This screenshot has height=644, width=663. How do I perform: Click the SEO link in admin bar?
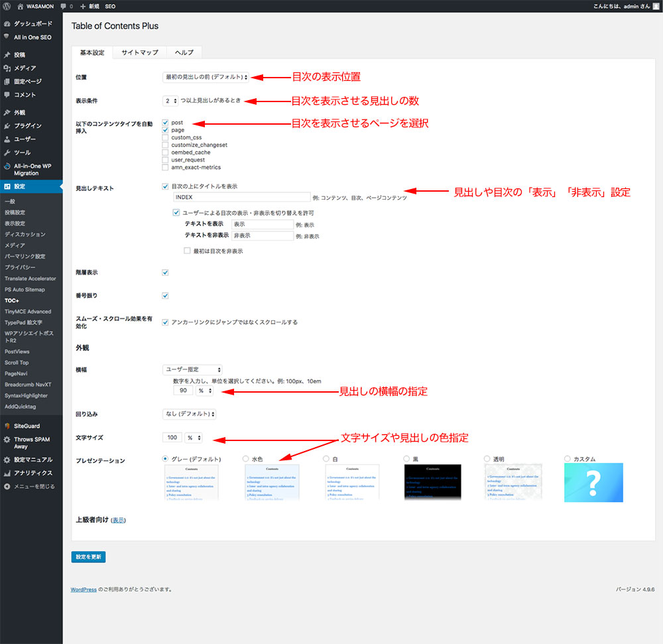[110, 7]
